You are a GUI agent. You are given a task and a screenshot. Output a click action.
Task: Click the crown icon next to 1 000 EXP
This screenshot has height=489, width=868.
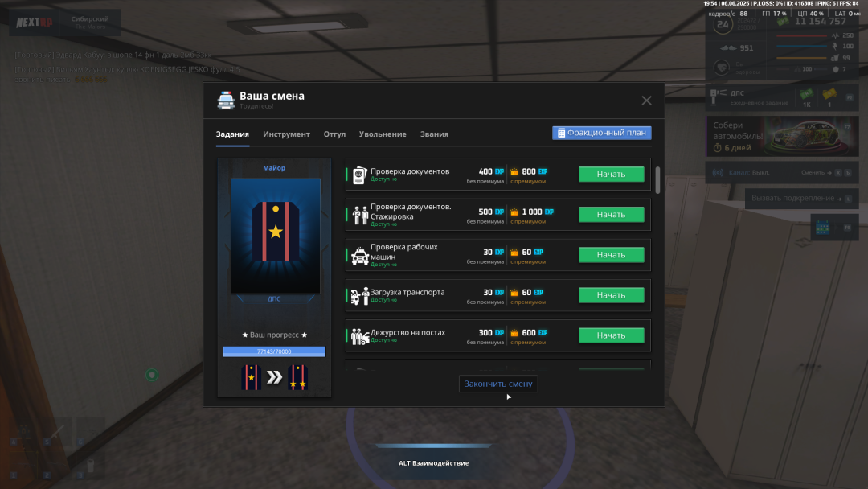514,212
